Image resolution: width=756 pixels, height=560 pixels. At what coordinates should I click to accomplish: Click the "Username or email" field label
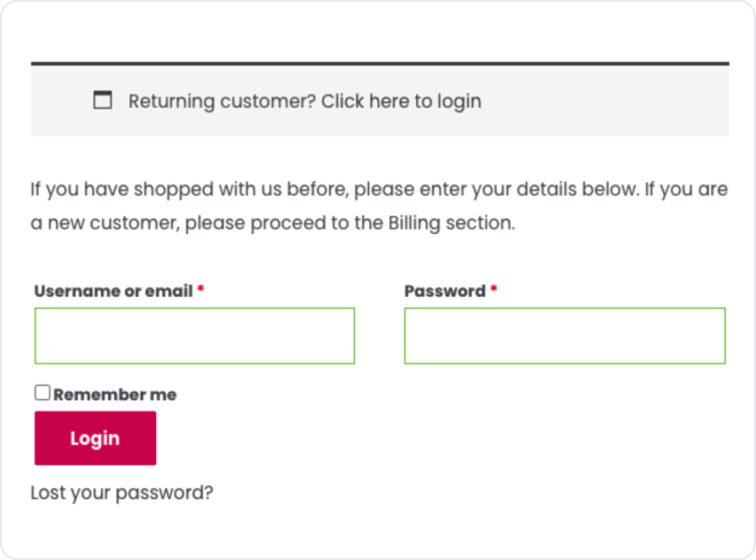[x=113, y=291]
